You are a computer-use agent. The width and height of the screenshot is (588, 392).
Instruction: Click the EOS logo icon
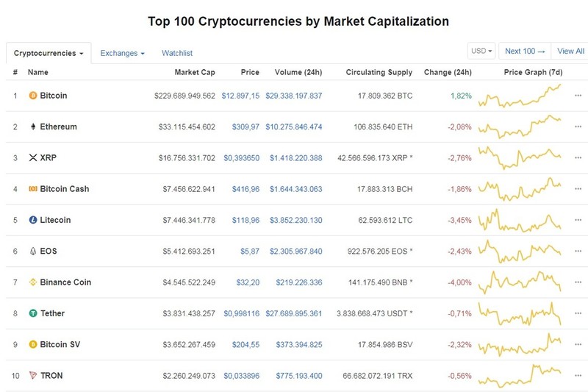click(x=33, y=251)
